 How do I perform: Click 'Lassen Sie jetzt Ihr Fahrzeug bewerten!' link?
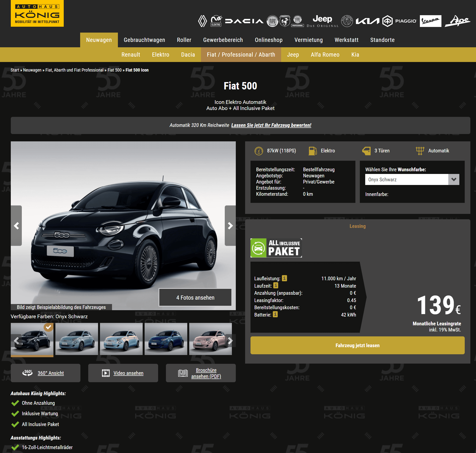pyautogui.click(x=271, y=125)
